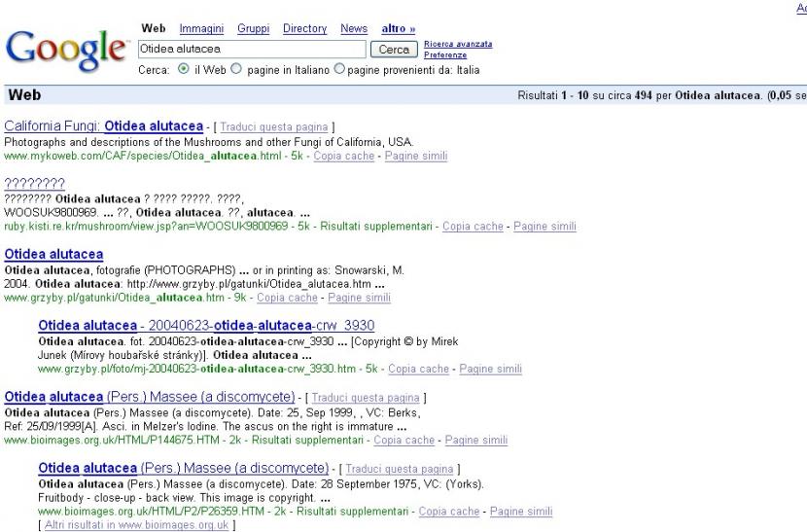Viewport: 807px width, 532px height.
Task: Switch to Gruppi search tab
Action: (x=253, y=29)
